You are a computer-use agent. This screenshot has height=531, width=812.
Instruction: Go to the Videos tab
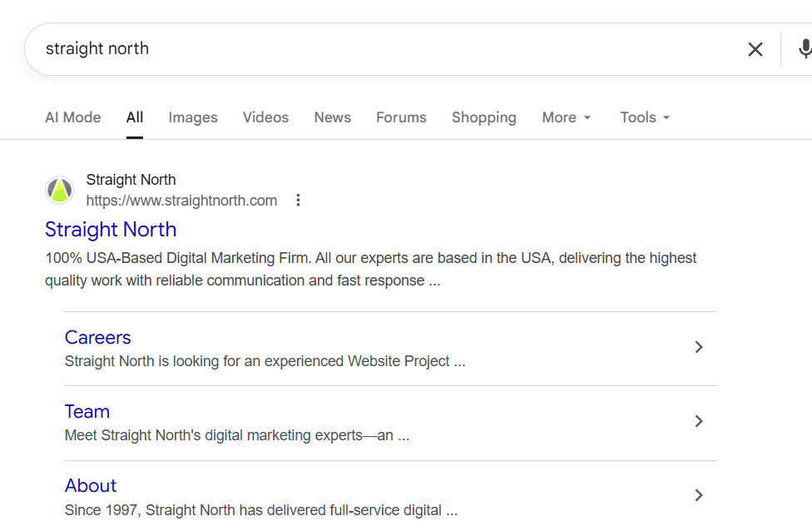tap(265, 117)
